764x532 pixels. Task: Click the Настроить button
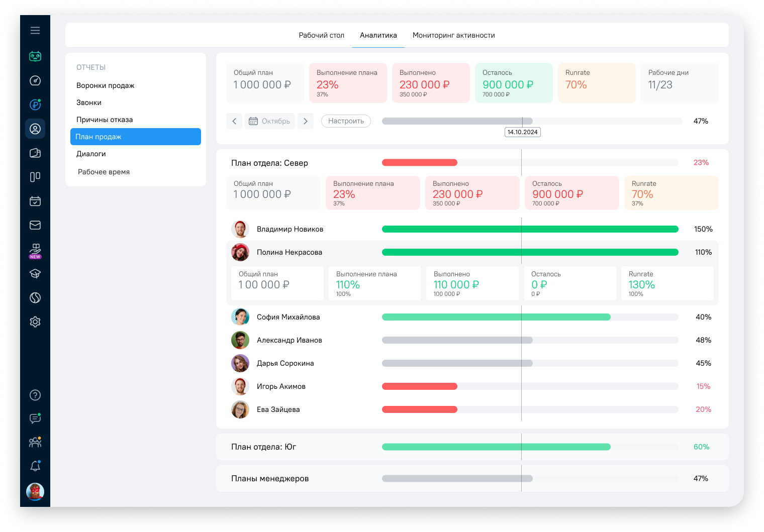[x=346, y=121]
